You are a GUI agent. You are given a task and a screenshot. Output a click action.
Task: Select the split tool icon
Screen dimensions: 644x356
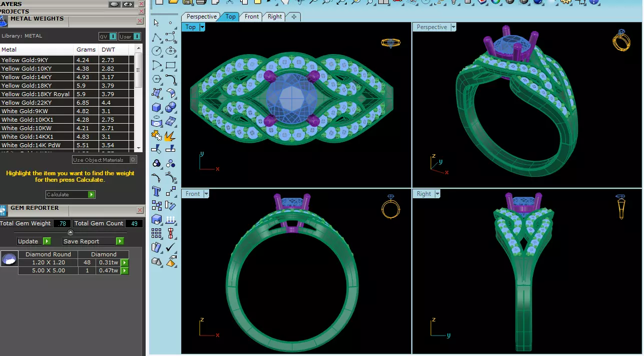(x=171, y=149)
